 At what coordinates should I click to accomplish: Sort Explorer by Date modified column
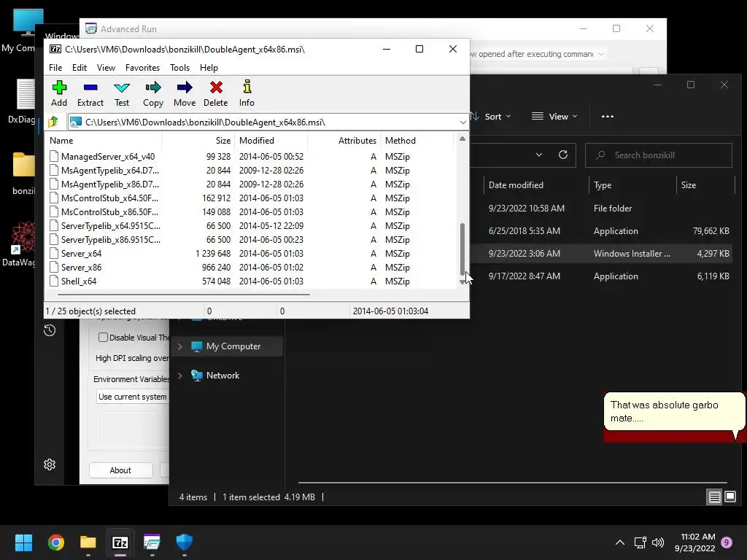[536, 184]
